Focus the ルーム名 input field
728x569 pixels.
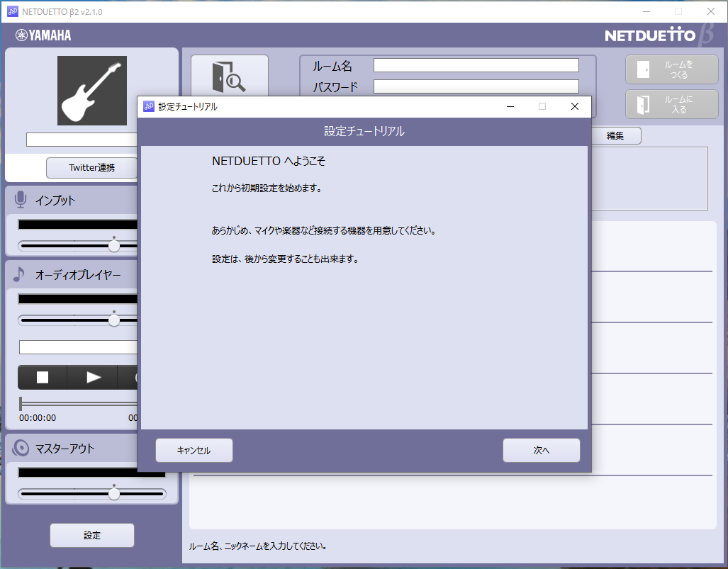(x=476, y=65)
